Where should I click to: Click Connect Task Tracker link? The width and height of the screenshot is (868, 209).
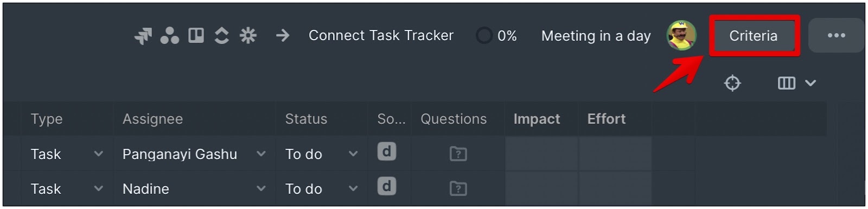click(x=381, y=35)
